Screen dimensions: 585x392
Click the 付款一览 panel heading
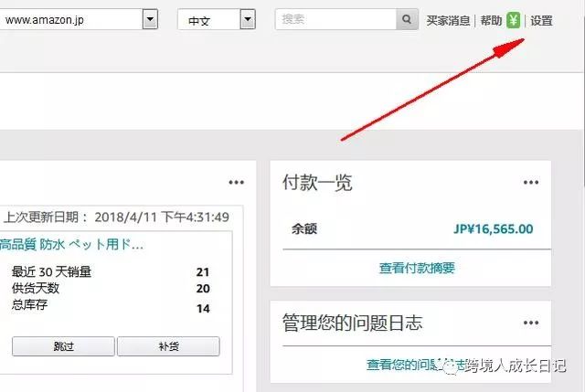(x=317, y=183)
